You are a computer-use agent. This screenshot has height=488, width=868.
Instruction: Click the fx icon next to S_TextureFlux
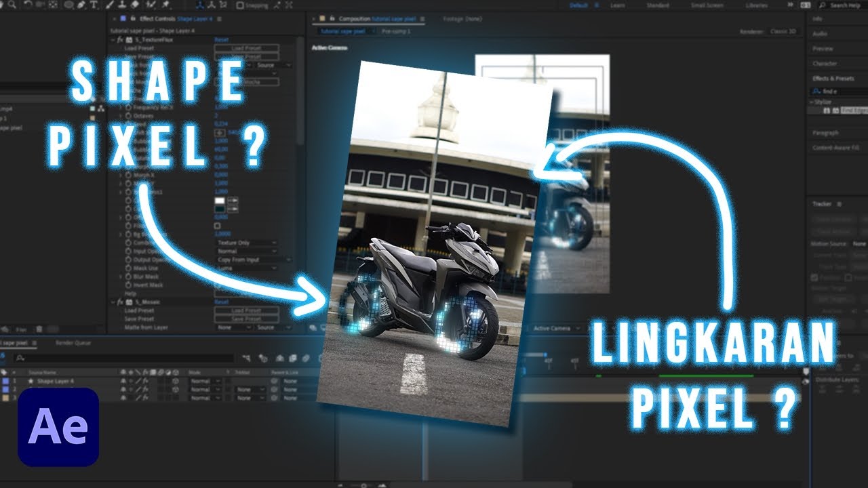coord(119,40)
